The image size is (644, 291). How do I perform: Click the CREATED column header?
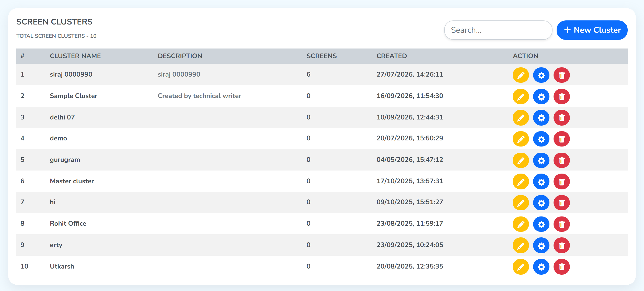[392, 56]
